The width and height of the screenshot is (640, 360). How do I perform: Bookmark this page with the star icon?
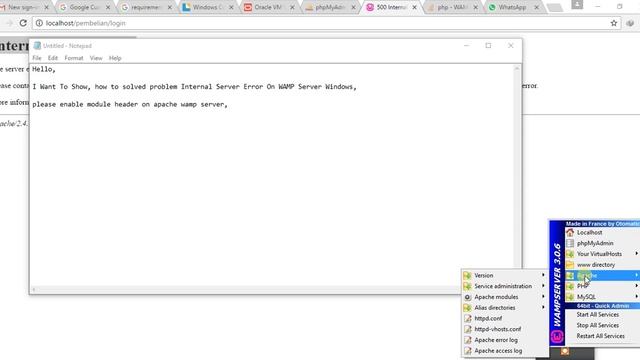click(x=613, y=23)
